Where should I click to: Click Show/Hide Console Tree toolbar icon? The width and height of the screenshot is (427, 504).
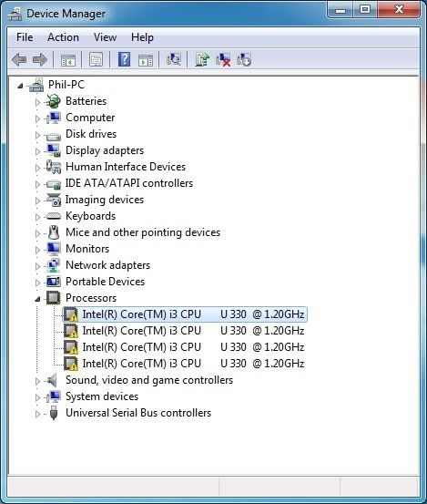coord(68,60)
